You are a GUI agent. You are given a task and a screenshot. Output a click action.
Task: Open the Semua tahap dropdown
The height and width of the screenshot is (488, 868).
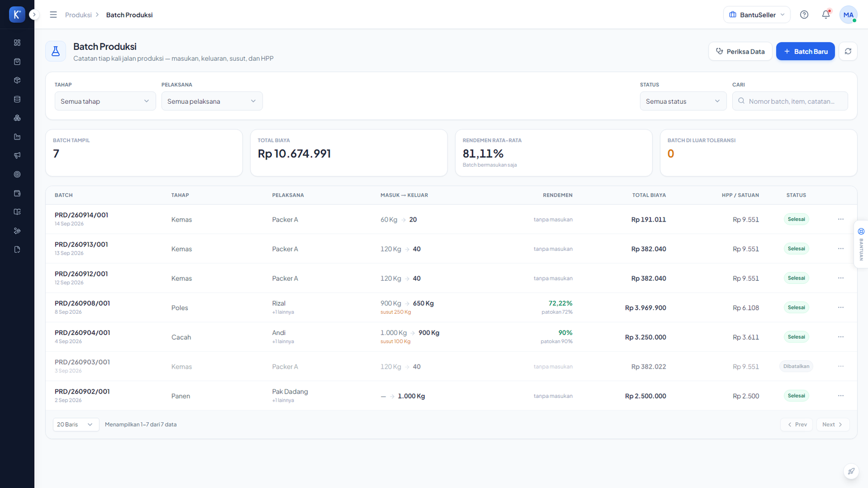click(105, 101)
